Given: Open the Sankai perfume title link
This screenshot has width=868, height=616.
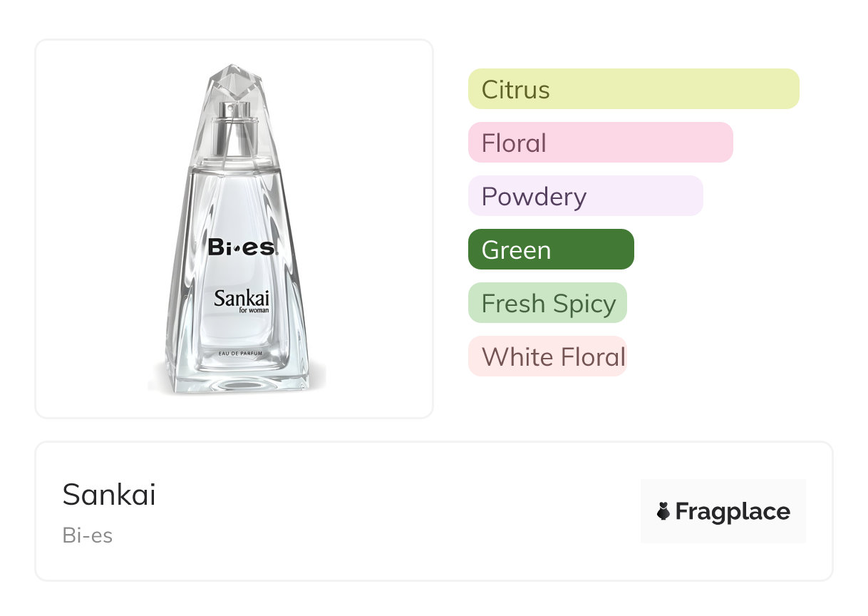Looking at the screenshot, I should [109, 495].
